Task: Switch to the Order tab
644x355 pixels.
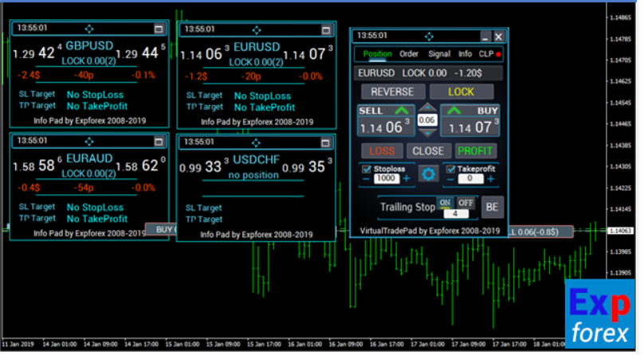Action: (409, 54)
